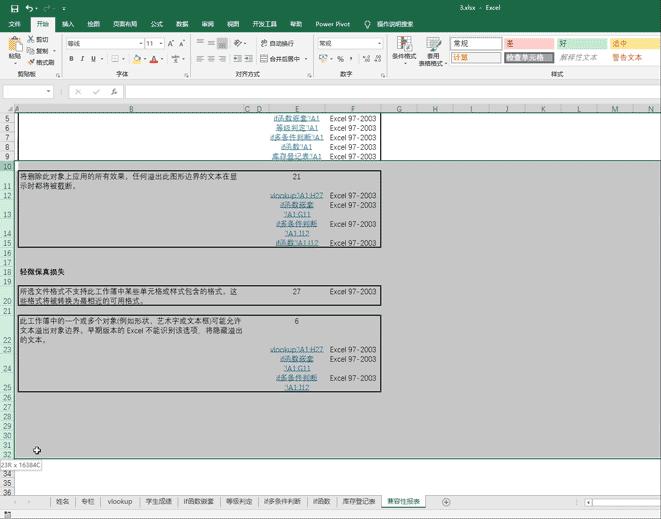Switch to the vlookup sheet tab

pyautogui.click(x=120, y=502)
